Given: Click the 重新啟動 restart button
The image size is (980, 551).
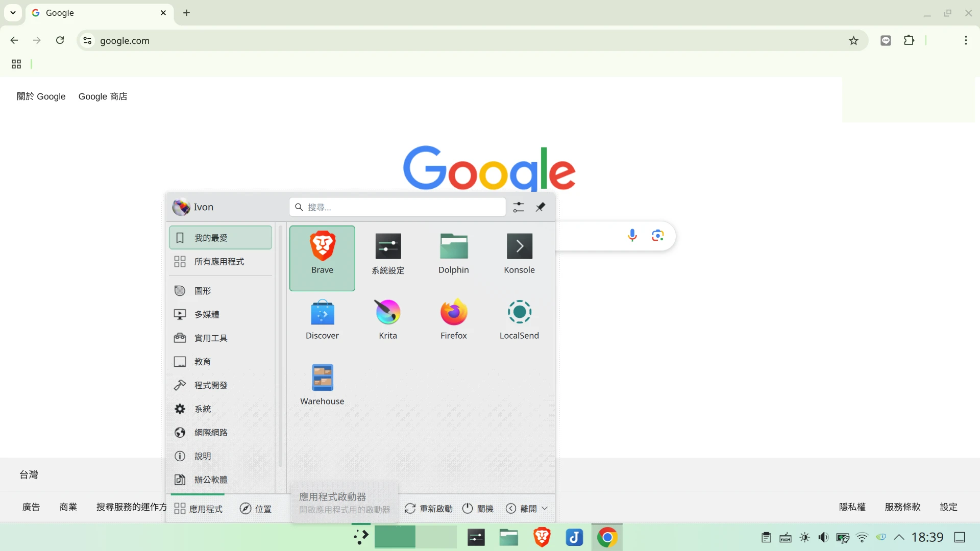Looking at the screenshot, I should point(429,509).
